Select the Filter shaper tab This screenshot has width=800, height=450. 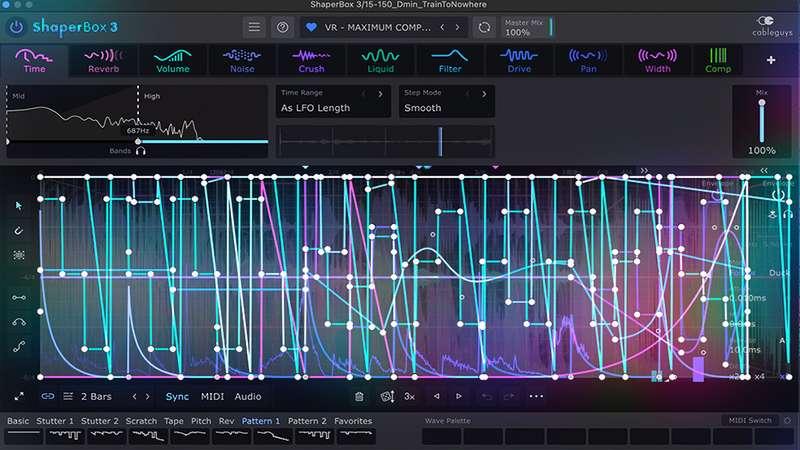[x=450, y=61]
